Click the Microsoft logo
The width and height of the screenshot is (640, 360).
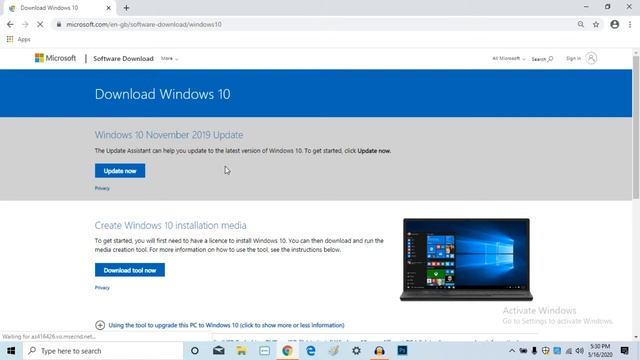56,58
